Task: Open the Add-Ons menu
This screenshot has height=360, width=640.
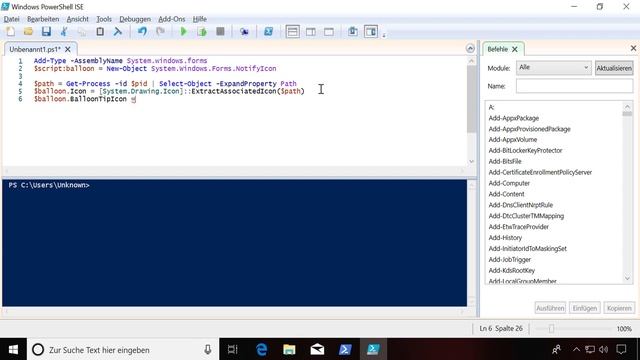Action: pyautogui.click(x=171, y=19)
